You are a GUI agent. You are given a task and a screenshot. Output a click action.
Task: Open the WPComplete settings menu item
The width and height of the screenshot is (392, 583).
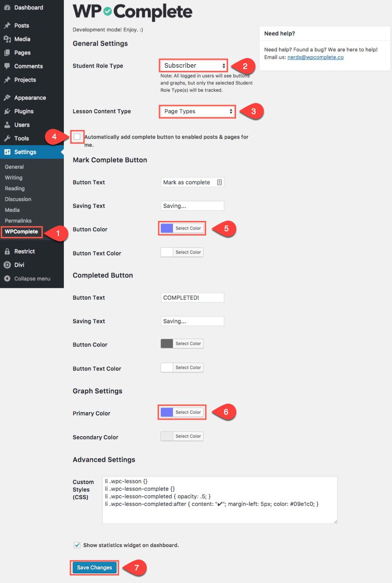(x=21, y=231)
